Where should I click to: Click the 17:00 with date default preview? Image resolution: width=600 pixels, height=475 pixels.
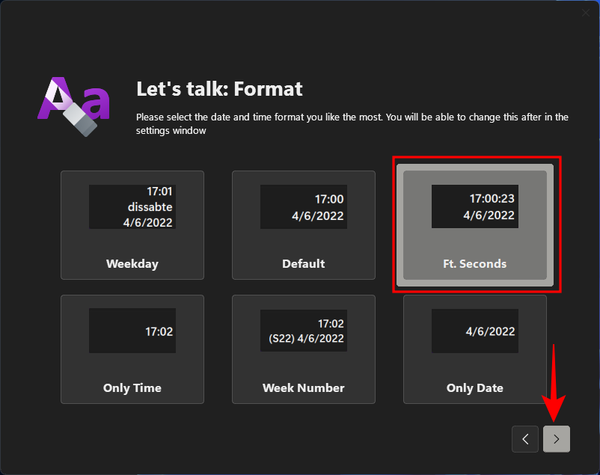coord(304,207)
